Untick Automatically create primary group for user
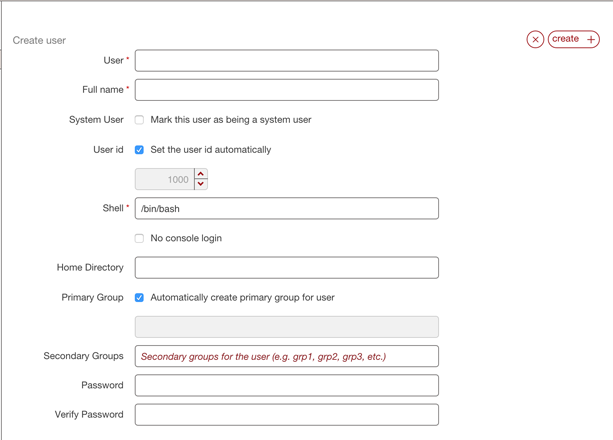This screenshot has width=613, height=440. [139, 298]
